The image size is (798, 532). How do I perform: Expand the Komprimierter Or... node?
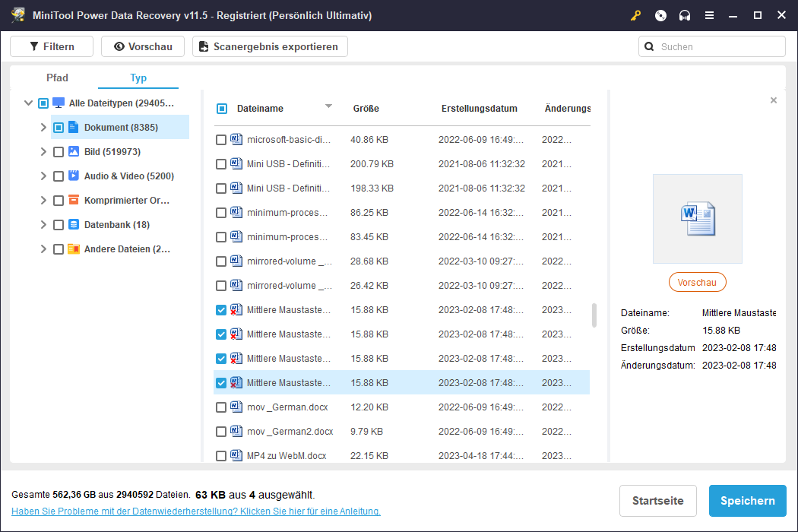click(43, 200)
